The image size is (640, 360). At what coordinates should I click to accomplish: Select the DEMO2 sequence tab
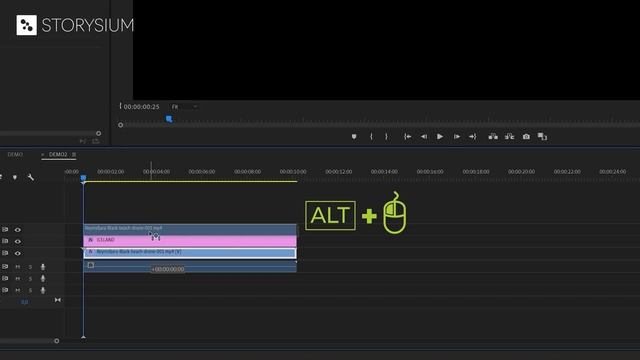tap(58, 154)
